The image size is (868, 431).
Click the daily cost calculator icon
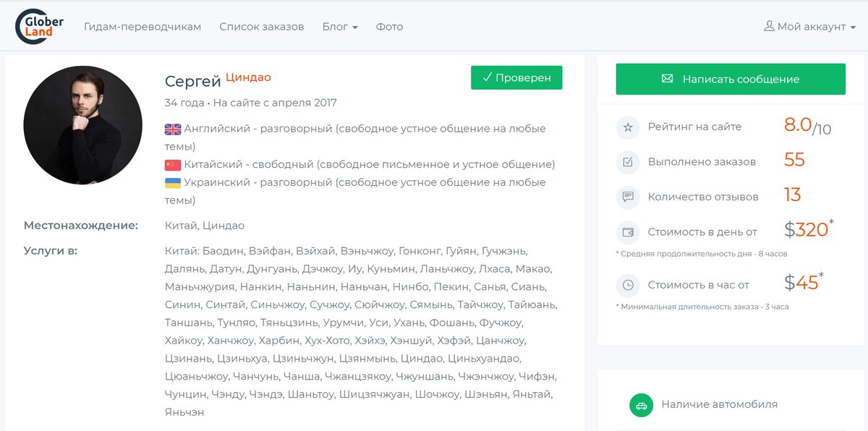pyautogui.click(x=628, y=233)
